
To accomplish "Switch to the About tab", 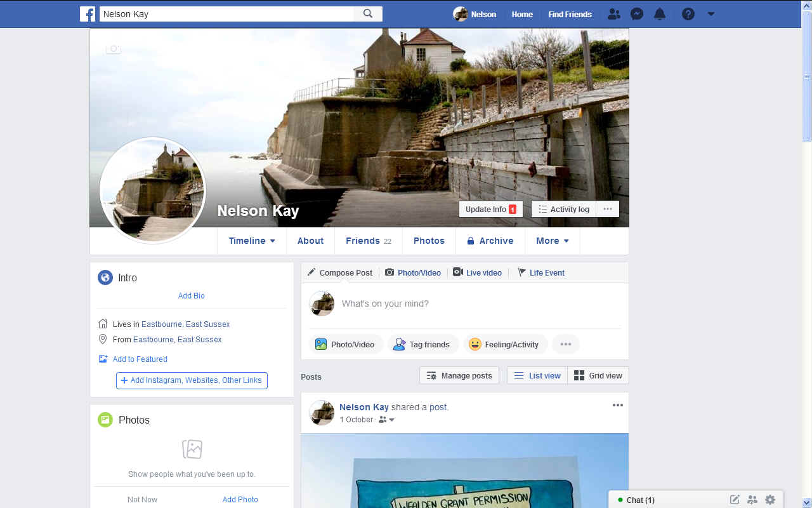I will point(310,241).
